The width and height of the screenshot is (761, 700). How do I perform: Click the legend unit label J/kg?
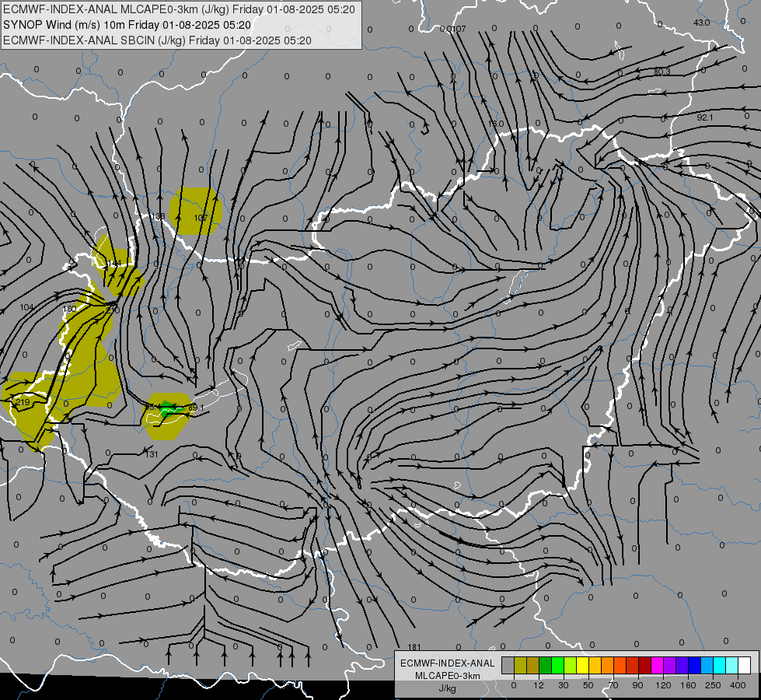[x=447, y=689]
